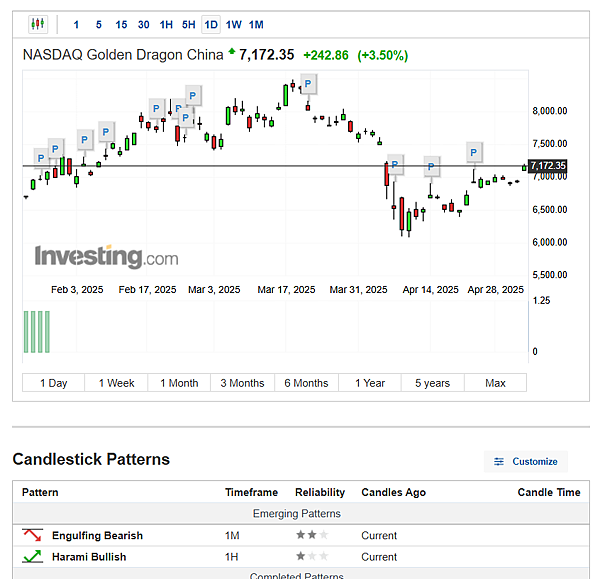
Task: Click the P marker at the chart peak
Action: point(308,84)
